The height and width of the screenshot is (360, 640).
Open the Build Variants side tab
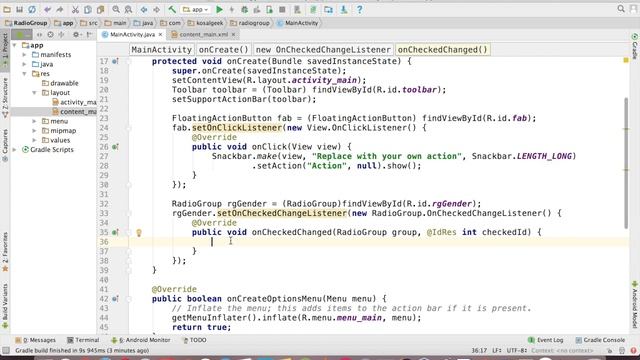5,306
